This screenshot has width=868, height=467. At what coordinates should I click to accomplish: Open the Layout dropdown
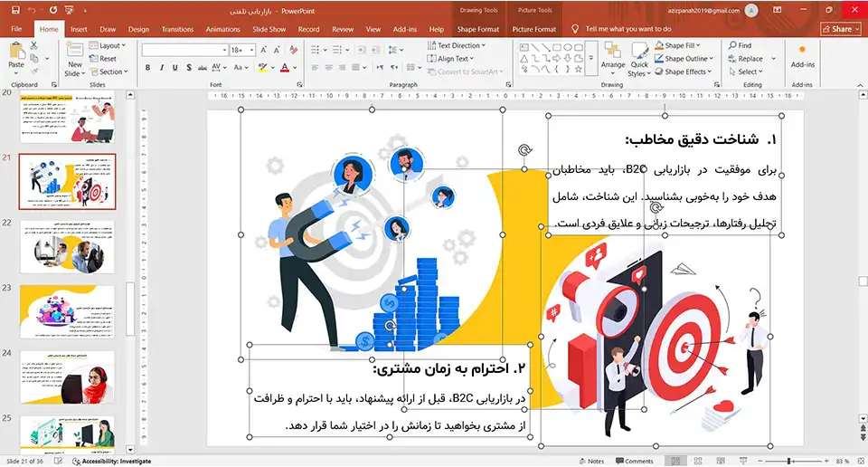pyautogui.click(x=108, y=45)
